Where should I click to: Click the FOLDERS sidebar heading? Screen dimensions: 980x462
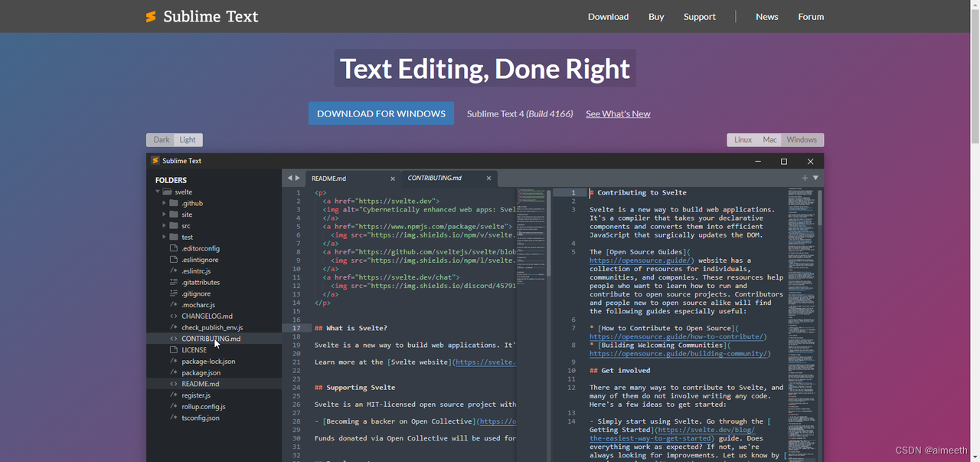171,180
